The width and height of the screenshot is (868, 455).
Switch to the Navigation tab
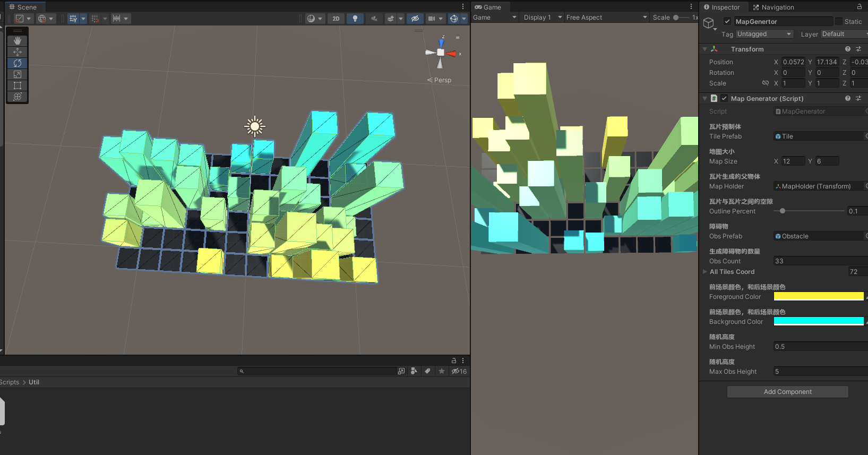tap(774, 7)
